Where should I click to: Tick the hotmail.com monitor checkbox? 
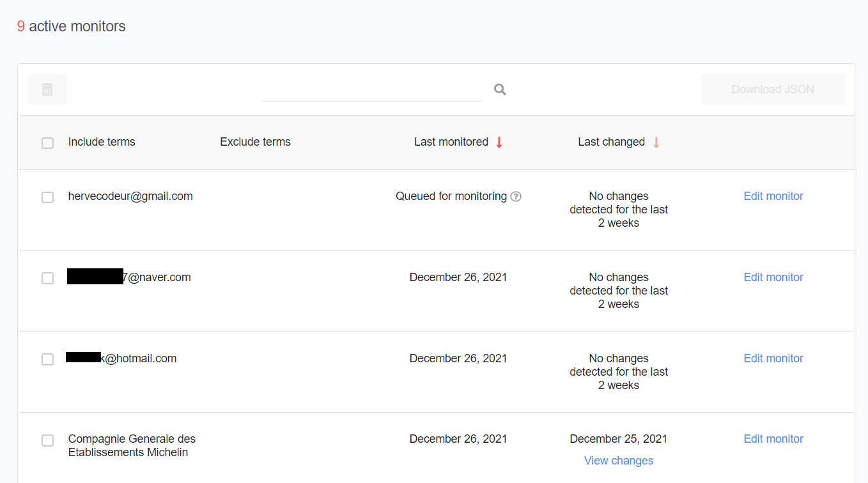[x=48, y=360]
